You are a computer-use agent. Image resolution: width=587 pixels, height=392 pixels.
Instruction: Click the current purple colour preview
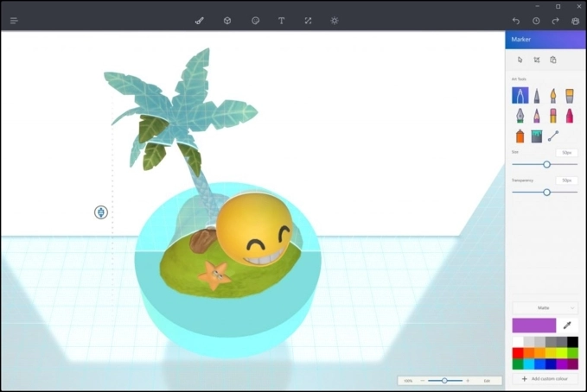pyautogui.click(x=534, y=326)
